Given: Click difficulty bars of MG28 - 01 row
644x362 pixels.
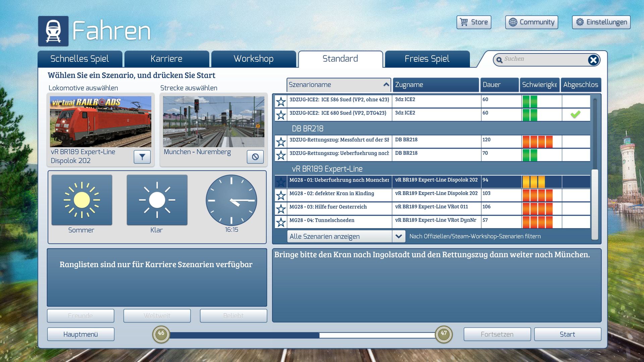Looking at the screenshot, I should [x=533, y=182].
